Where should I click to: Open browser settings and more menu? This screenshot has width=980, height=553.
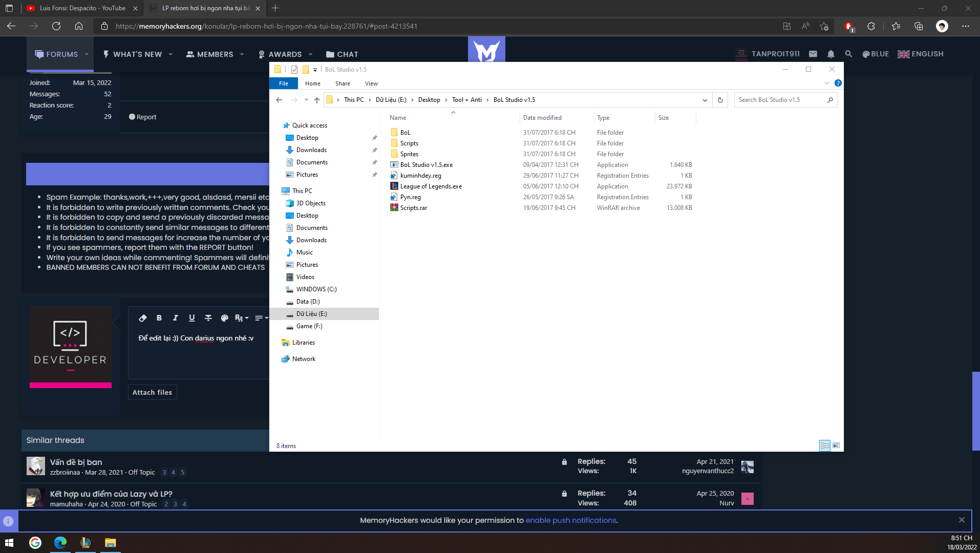pos(966,26)
